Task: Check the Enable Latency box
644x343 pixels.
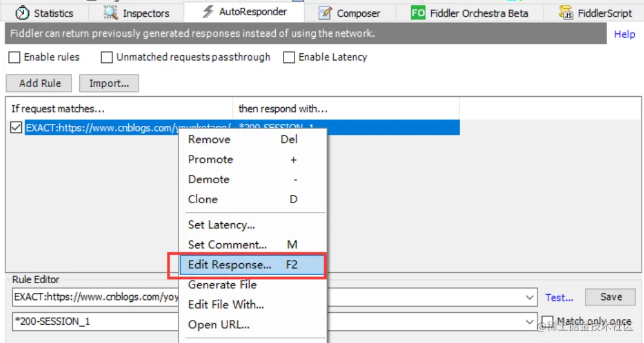Action: click(288, 57)
